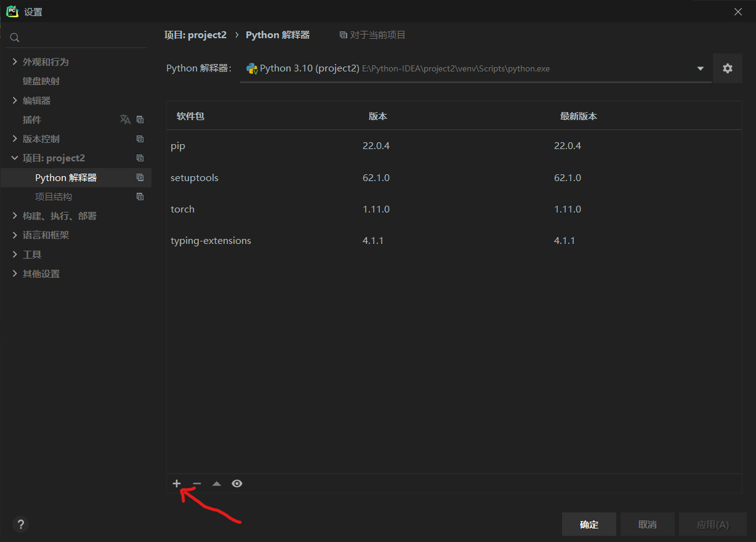Click the 版本 column header

tap(378, 116)
